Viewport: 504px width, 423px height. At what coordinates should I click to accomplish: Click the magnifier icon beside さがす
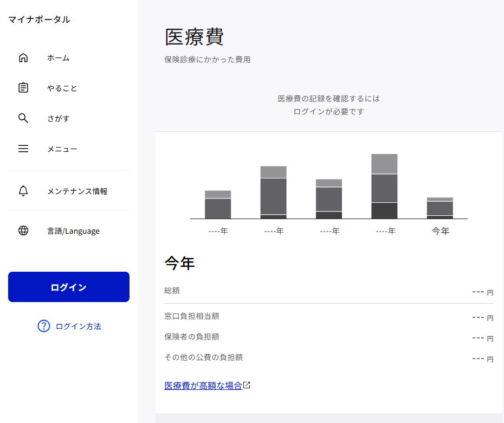23,118
